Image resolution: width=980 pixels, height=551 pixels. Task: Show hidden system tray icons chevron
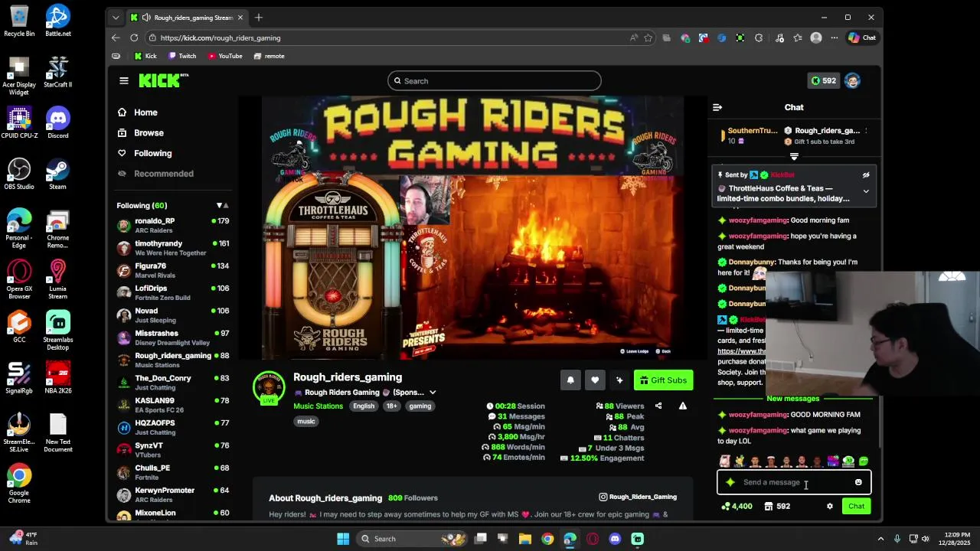pyautogui.click(x=880, y=539)
